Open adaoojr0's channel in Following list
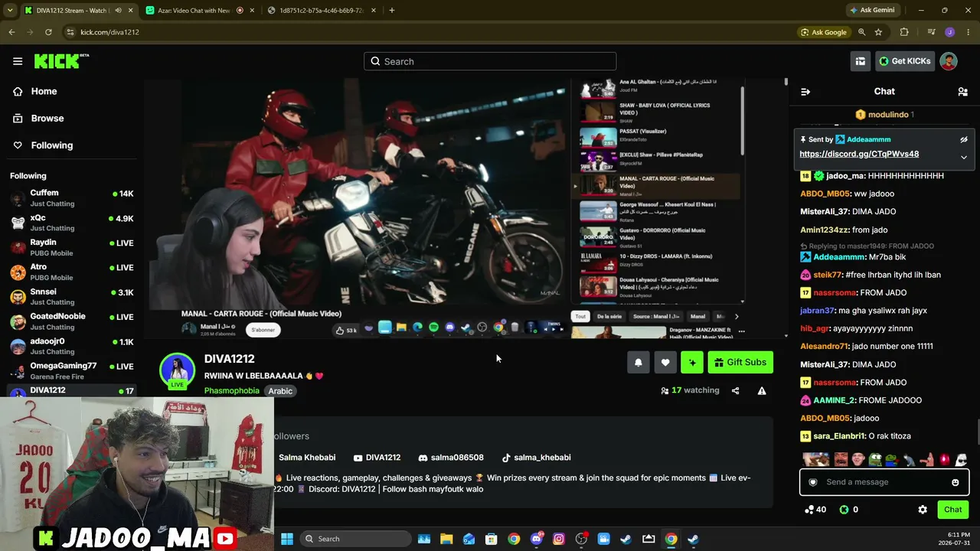Screen dimensions: 980x551 tap(72, 346)
